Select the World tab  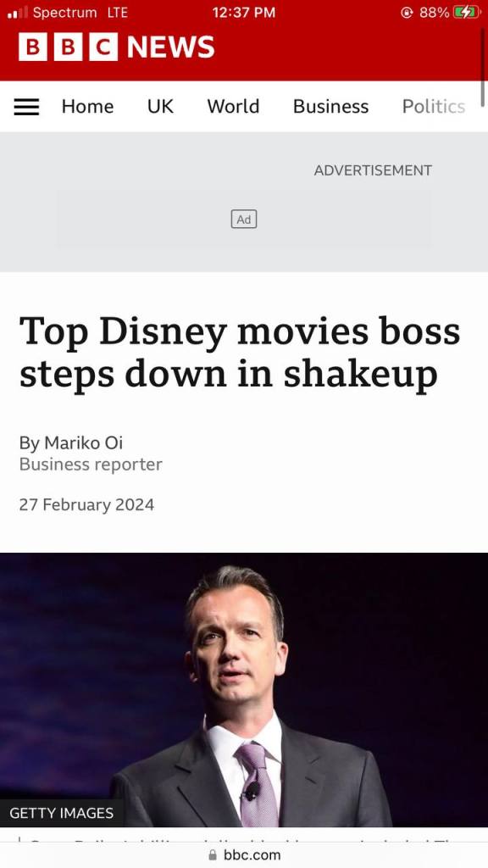click(x=233, y=106)
